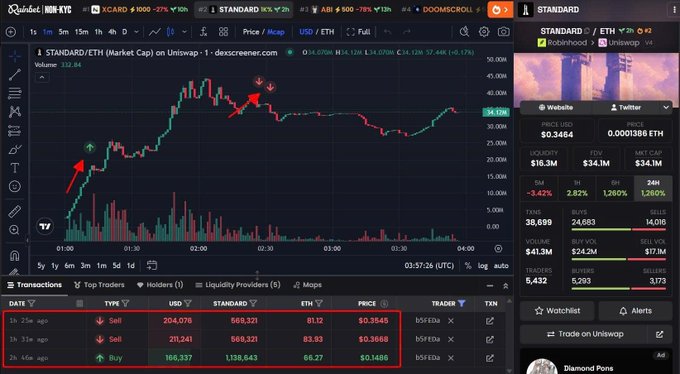Add STANDARD to Watchlist
This screenshot has width=680, height=374.
[x=557, y=311]
